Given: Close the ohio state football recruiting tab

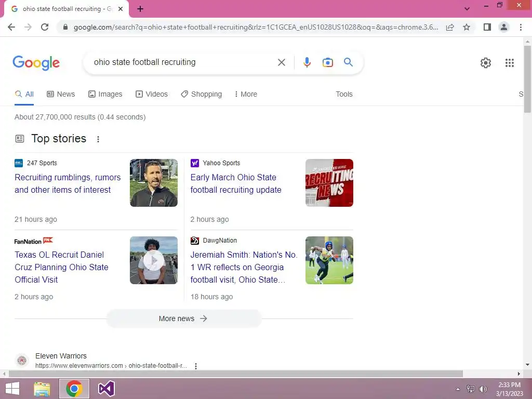Looking at the screenshot, I should 121,9.
